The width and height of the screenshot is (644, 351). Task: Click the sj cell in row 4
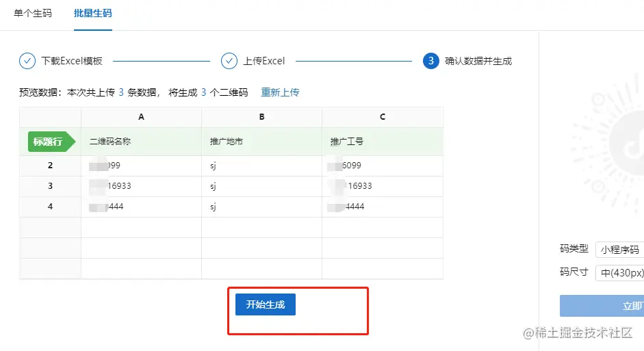tap(261, 207)
